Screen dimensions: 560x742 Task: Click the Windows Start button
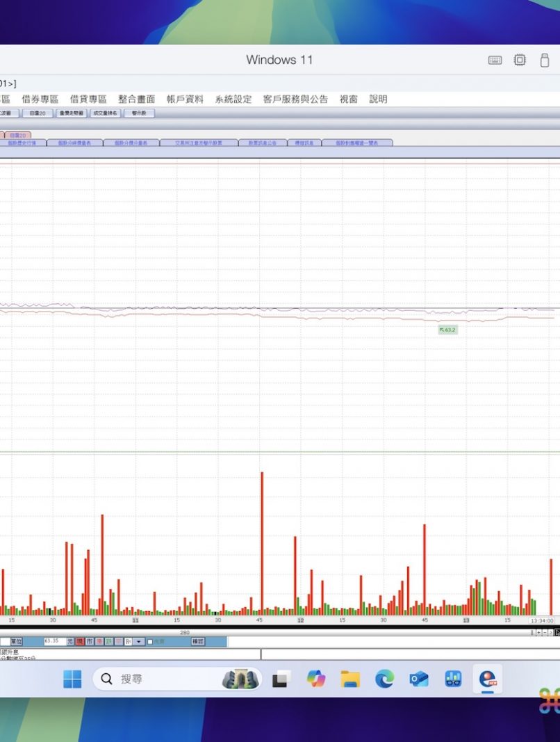click(72, 679)
